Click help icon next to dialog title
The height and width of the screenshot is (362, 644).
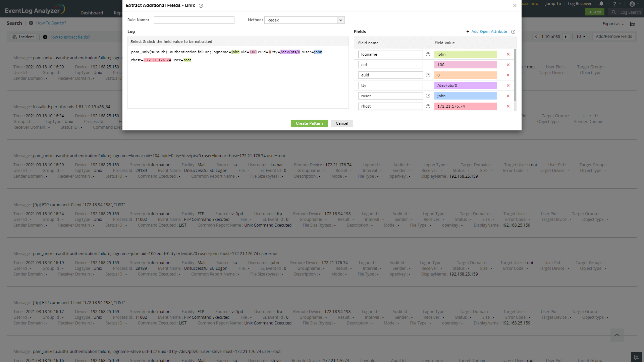[x=201, y=6]
